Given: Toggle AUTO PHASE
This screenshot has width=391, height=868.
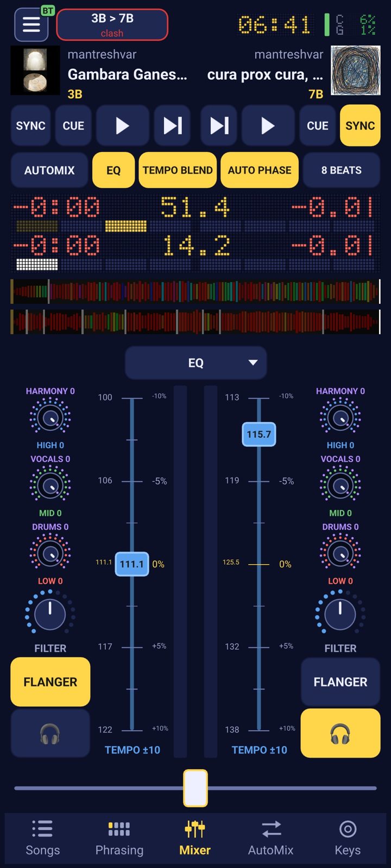Looking at the screenshot, I should coord(260,170).
